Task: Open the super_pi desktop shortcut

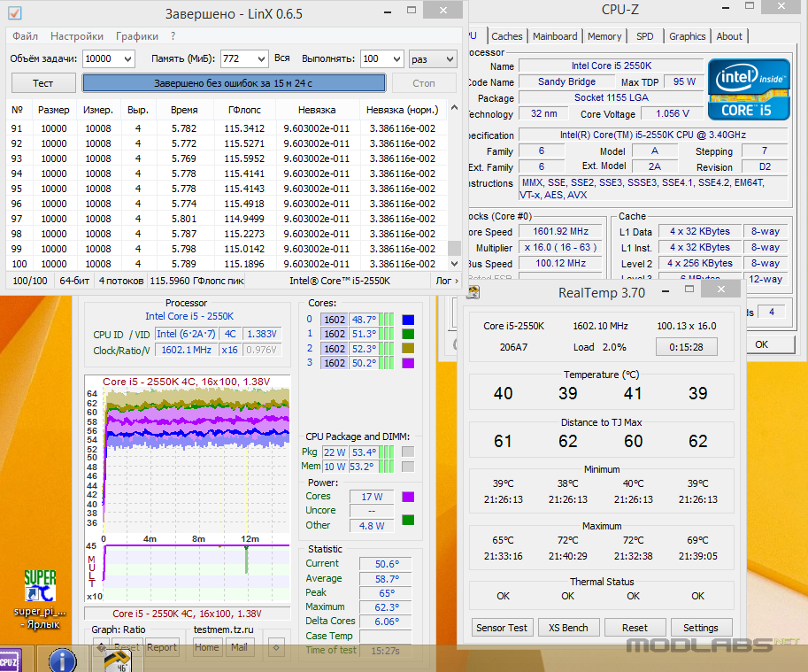Action: [x=40, y=599]
